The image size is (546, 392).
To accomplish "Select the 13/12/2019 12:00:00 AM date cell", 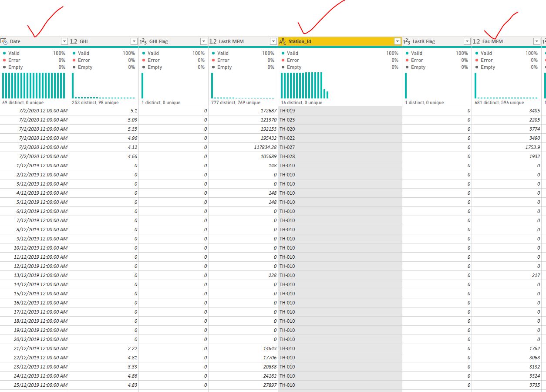I will (x=34, y=275).
